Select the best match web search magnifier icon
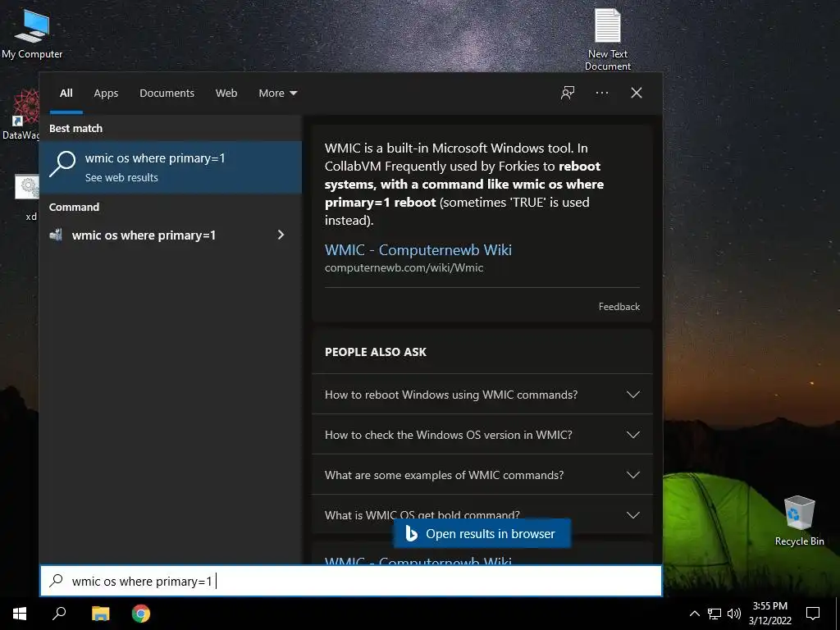 pyautogui.click(x=62, y=163)
